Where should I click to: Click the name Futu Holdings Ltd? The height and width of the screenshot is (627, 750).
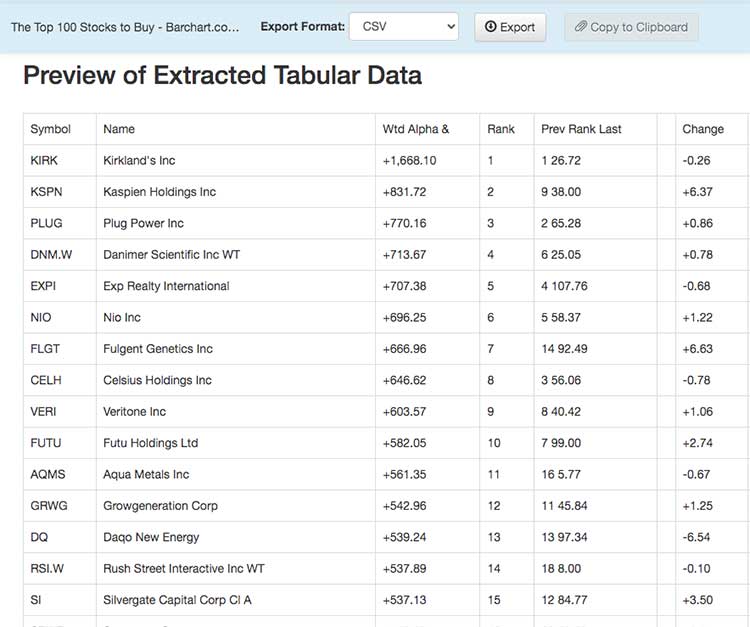tap(151, 443)
